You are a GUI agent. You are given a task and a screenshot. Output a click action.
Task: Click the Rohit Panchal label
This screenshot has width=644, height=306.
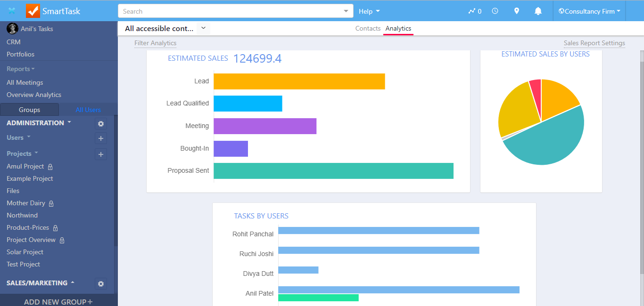click(253, 234)
